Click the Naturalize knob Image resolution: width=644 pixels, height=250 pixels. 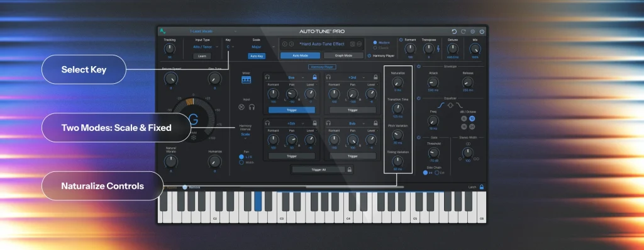[x=397, y=82]
